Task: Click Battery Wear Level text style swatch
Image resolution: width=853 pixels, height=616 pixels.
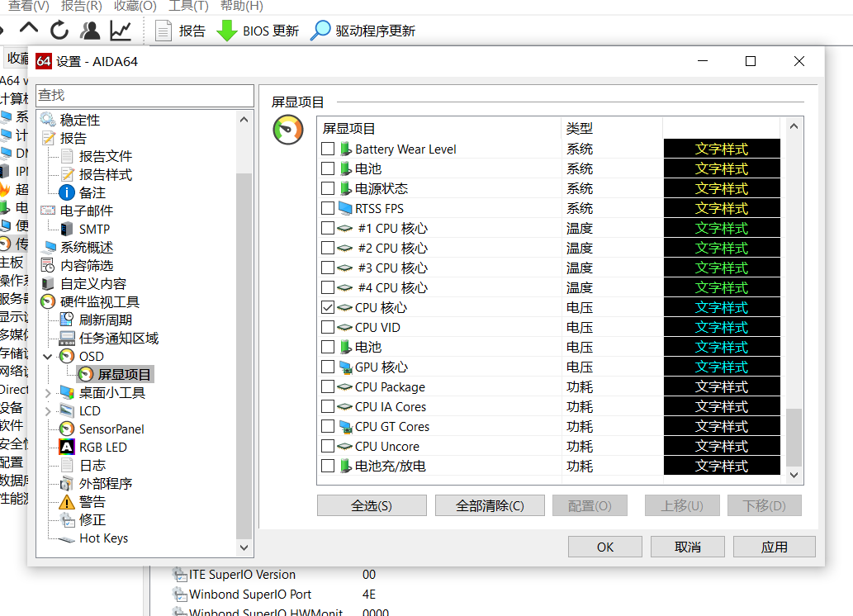Action: (x=722, y=149)
